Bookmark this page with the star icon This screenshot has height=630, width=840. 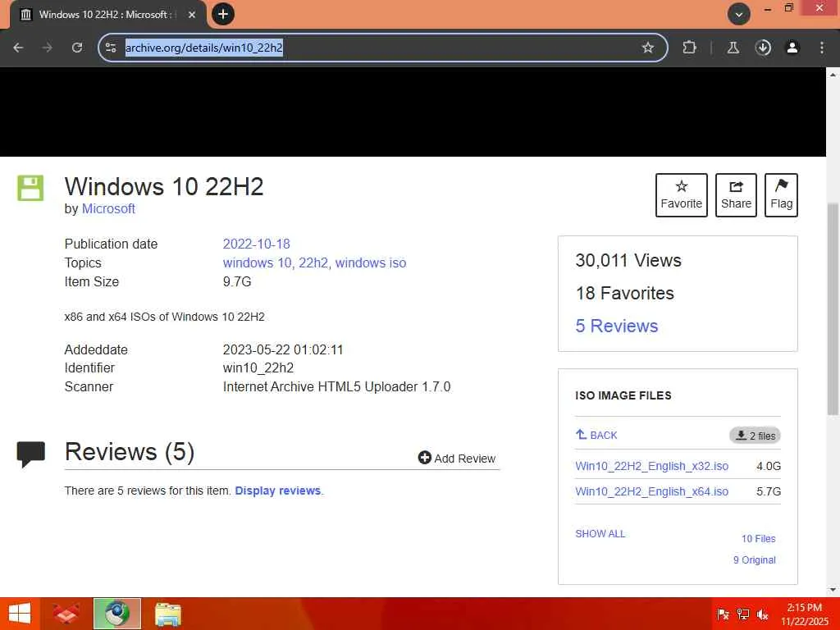[648, 48]
